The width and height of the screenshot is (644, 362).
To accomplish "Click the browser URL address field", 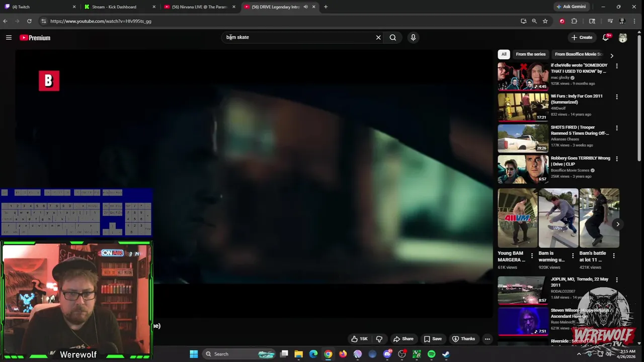I will click(x=282, y=21).
